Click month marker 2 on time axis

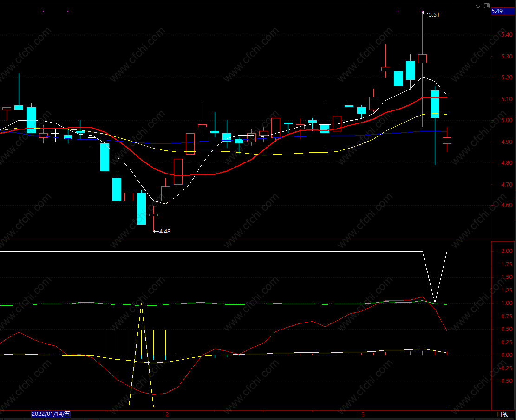click(167, 414)
